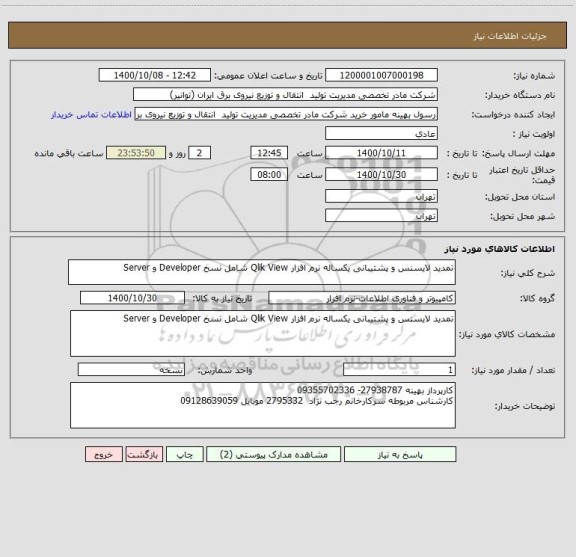This screenshot has width=576, height=557.
Task: Click the ایجاد کننده درخواست label
Action: (x=513, y=115)
